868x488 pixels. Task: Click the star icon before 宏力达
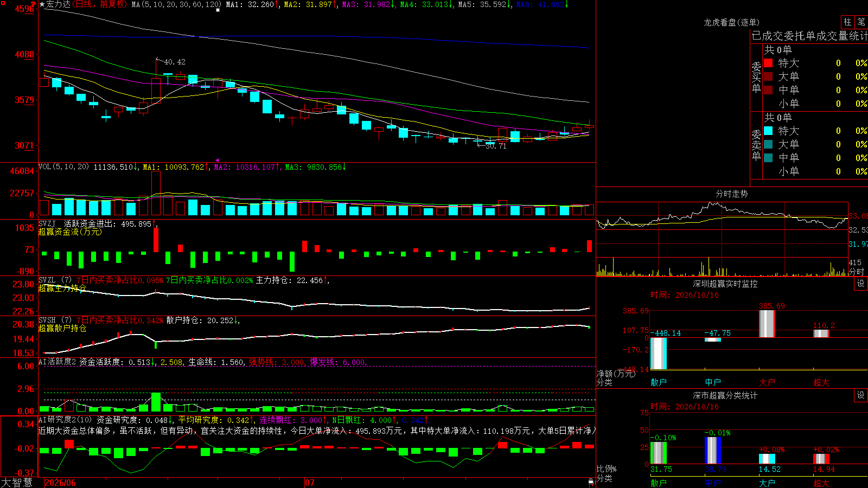[x=42, y=4]
